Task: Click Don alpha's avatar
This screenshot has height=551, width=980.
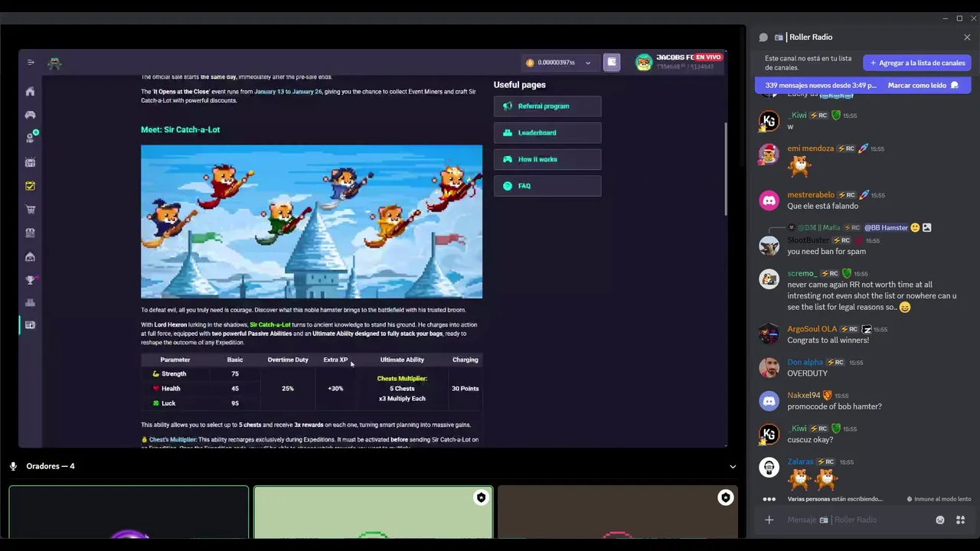Action: click(x=769, y=367)
